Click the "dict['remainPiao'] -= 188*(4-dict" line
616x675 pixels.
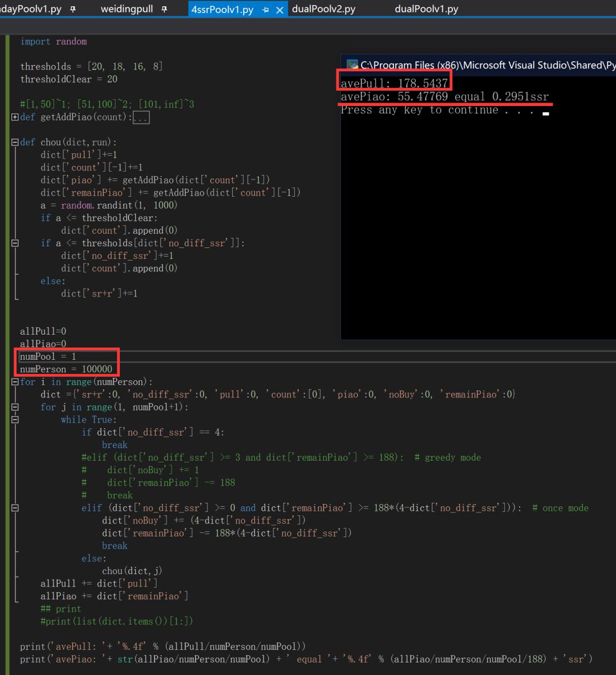pyautogui.click(x=226, y=533)
